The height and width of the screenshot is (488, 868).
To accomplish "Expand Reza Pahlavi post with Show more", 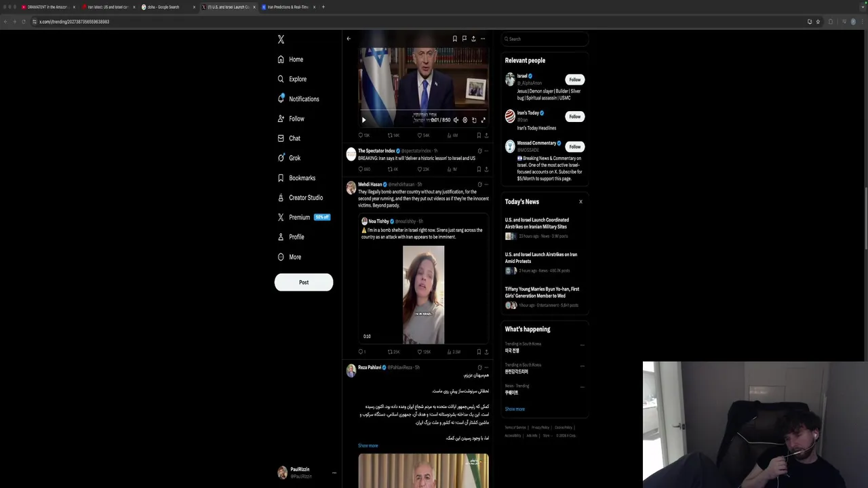I will point(368,446).
